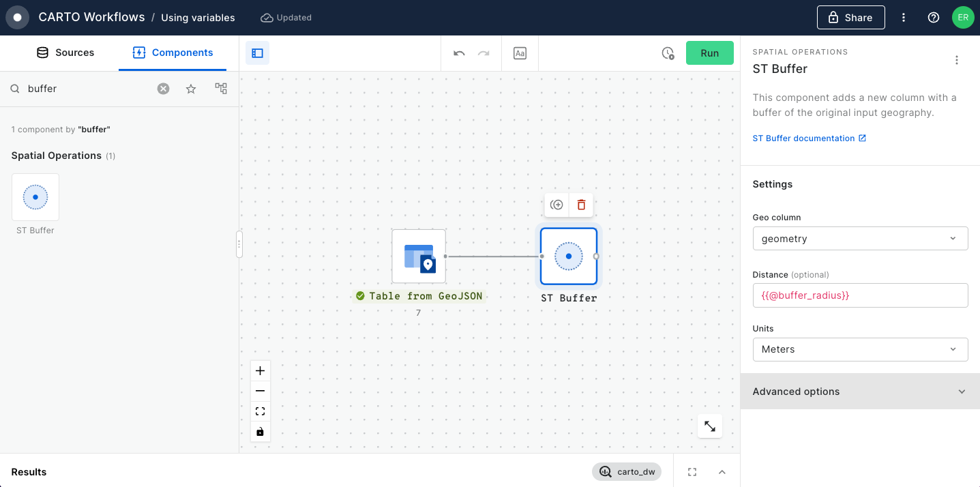Toggle the canvas lock
980x487 pixels.
[x=260, y=432]
